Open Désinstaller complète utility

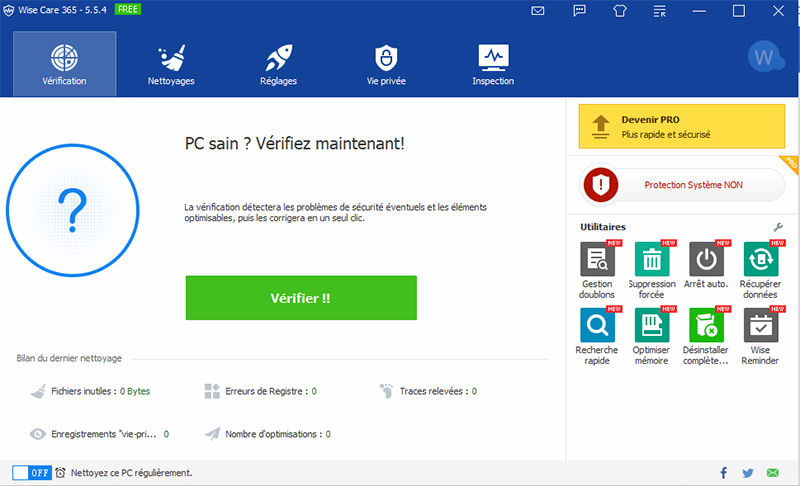(x=706, y=337)
